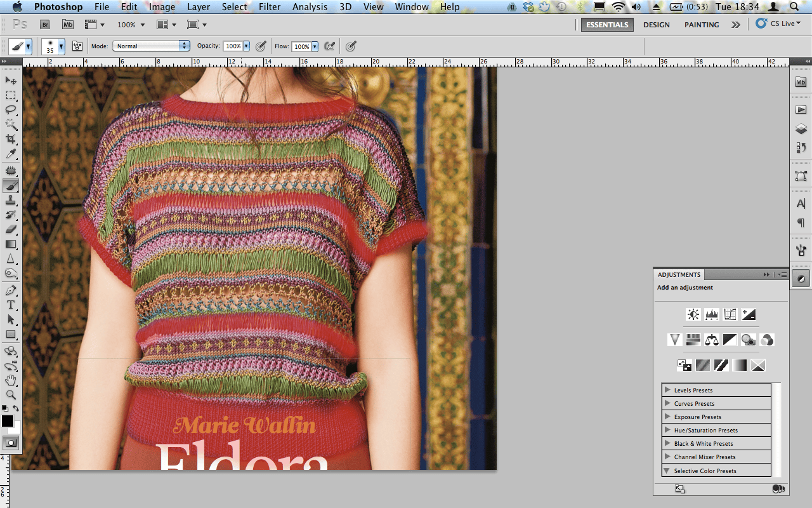Add an Invert adjustment
This screenshot has width=812, height=508.
(684, 365)
